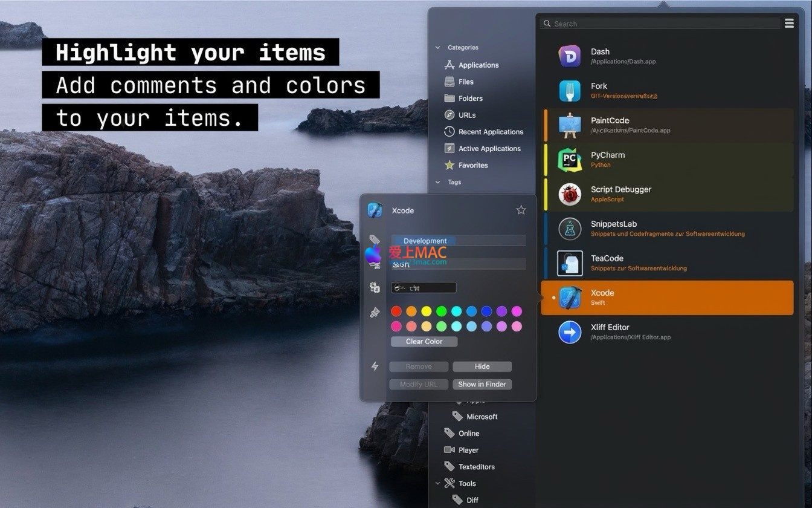Viewport: 812px width, 508px height.
Task: Pick the bright green color swatch
Action: coord(441,311)
